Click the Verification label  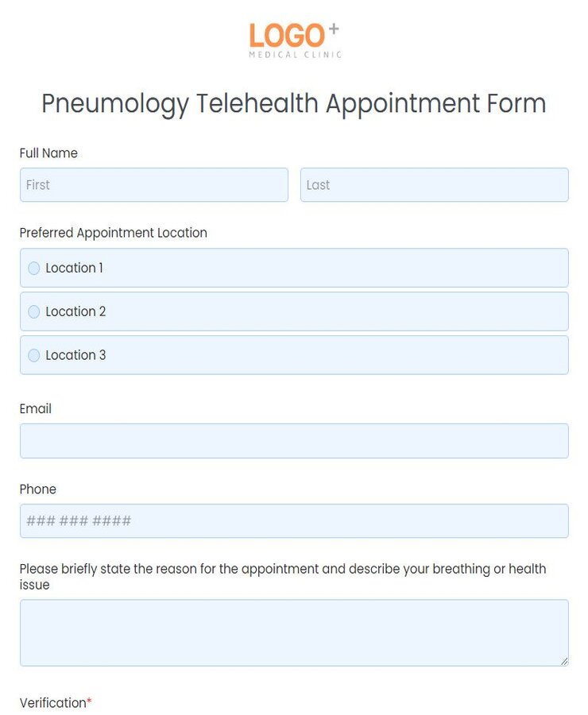[51, 703]
